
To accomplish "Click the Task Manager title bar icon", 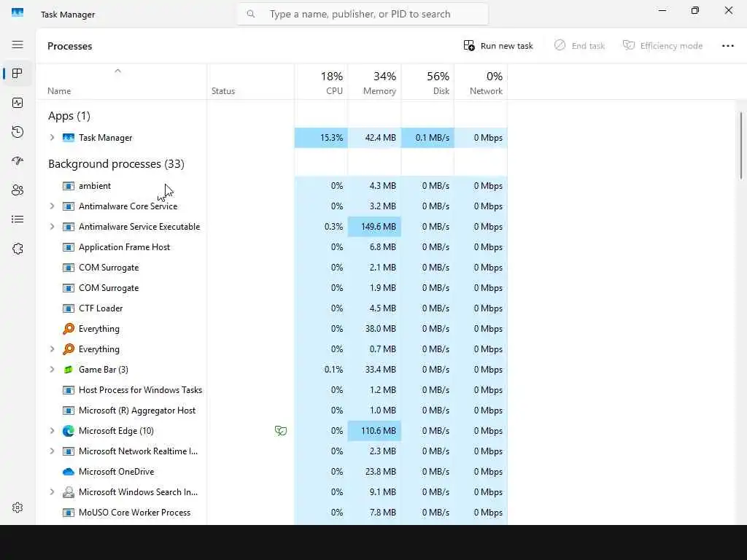I will 18,13.
